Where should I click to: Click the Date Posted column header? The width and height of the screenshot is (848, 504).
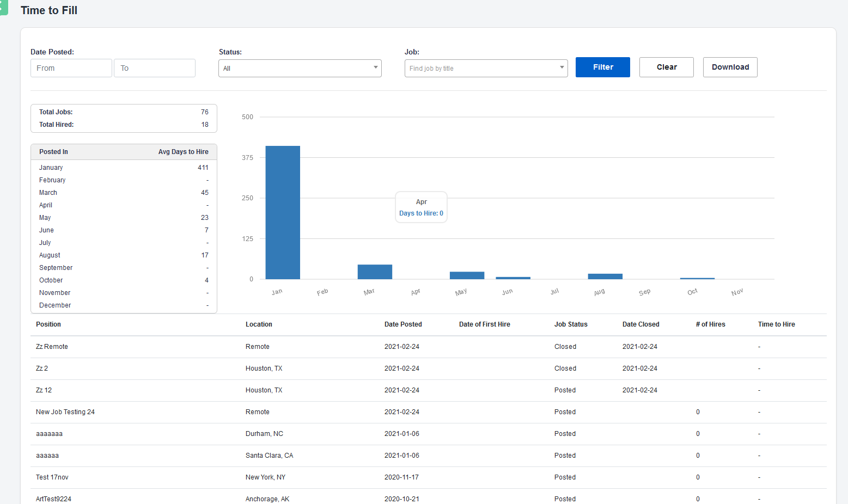point(403,324)
